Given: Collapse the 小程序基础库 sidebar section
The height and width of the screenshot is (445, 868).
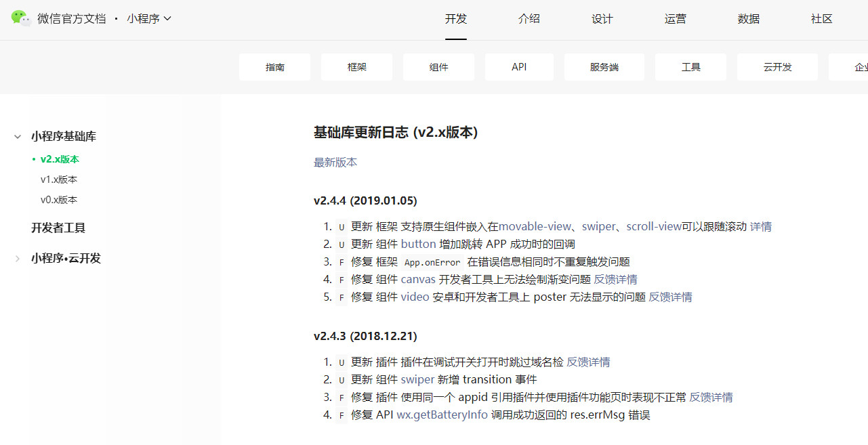Looking at the screenshot, I should (x=18, y=137).
